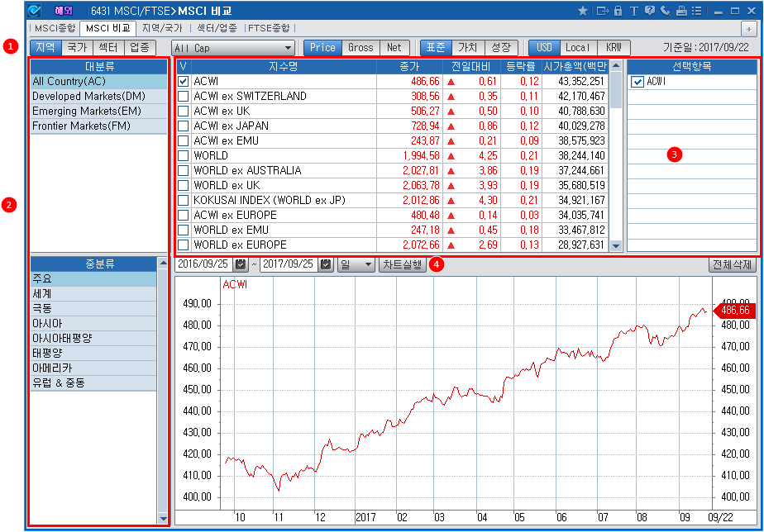Screen dimensions: 764x532
Task: Check the ACWI ex SWITZERLAND checkbox
Action: tap(184, 97)
